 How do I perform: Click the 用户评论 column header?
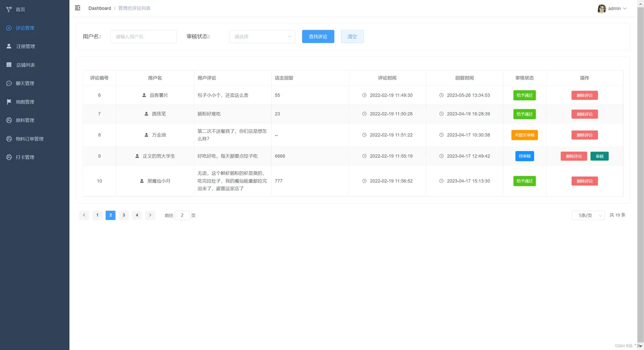point(207,78)
